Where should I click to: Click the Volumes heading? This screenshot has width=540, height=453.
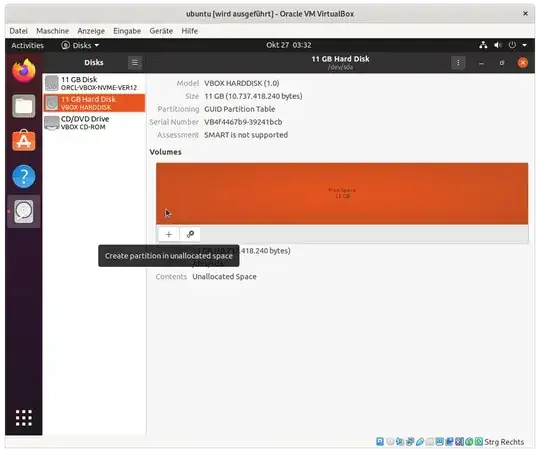[165, 152]
